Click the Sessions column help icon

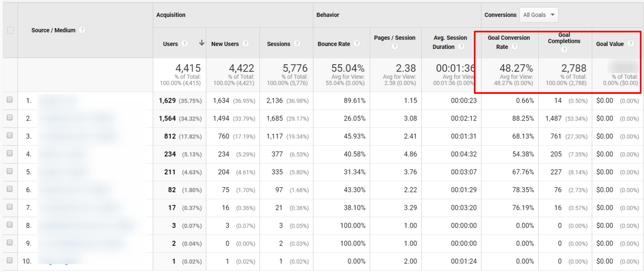[x=297, y=44]
